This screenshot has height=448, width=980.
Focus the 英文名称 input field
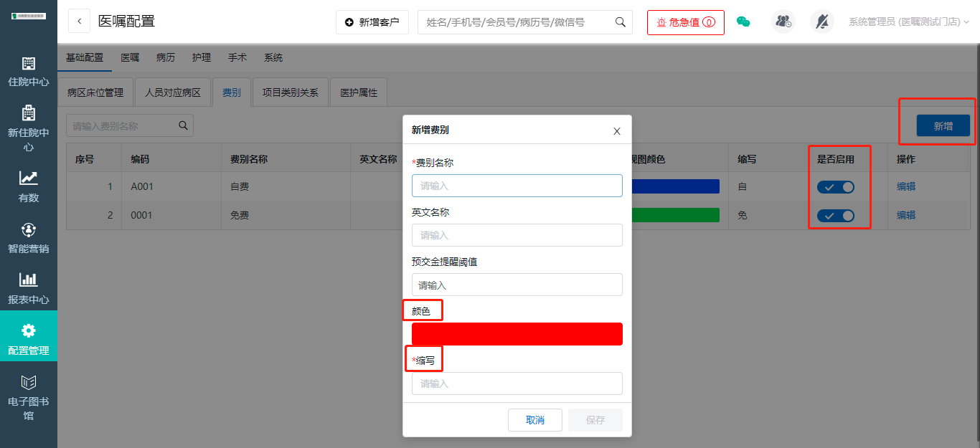coord(517,235)
